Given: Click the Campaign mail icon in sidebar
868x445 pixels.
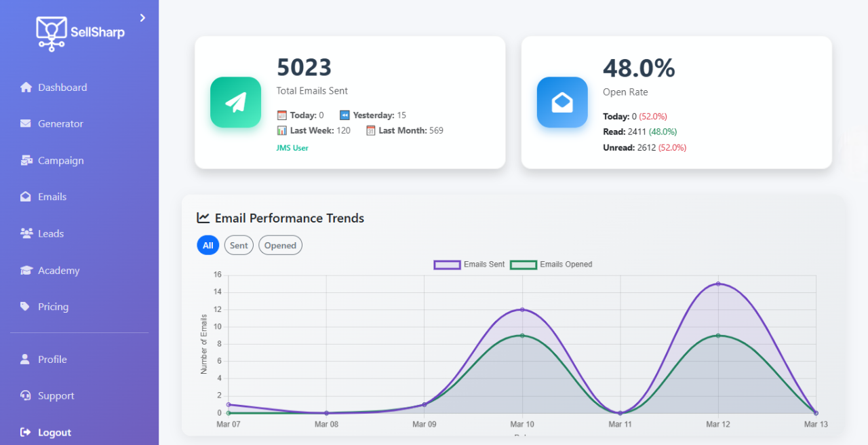Looking at the screenshot, I should (26, 161).
